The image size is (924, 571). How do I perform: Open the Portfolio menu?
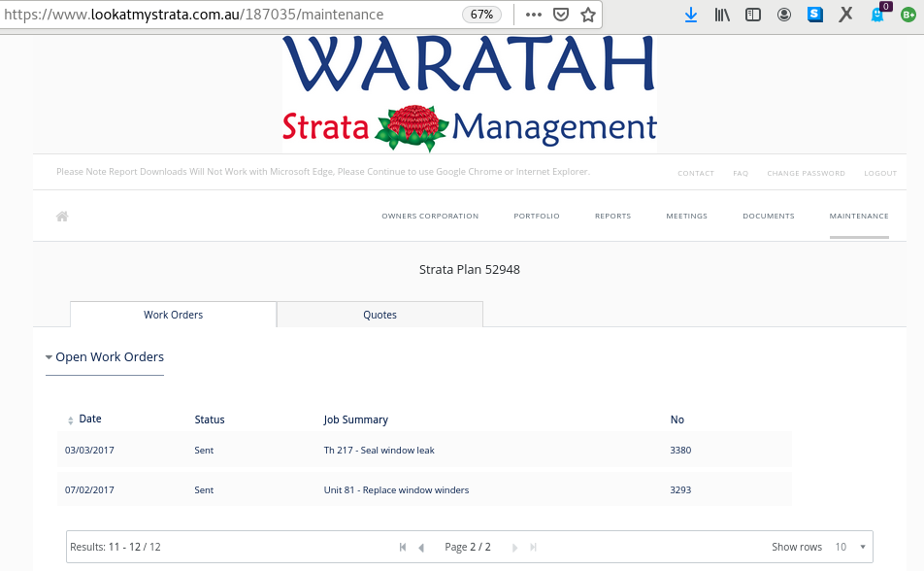coord(536,216)
